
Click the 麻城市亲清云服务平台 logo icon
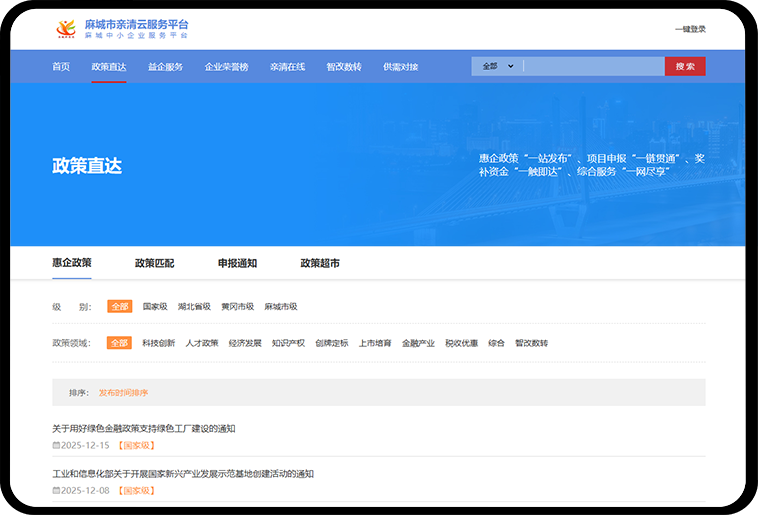65,29
